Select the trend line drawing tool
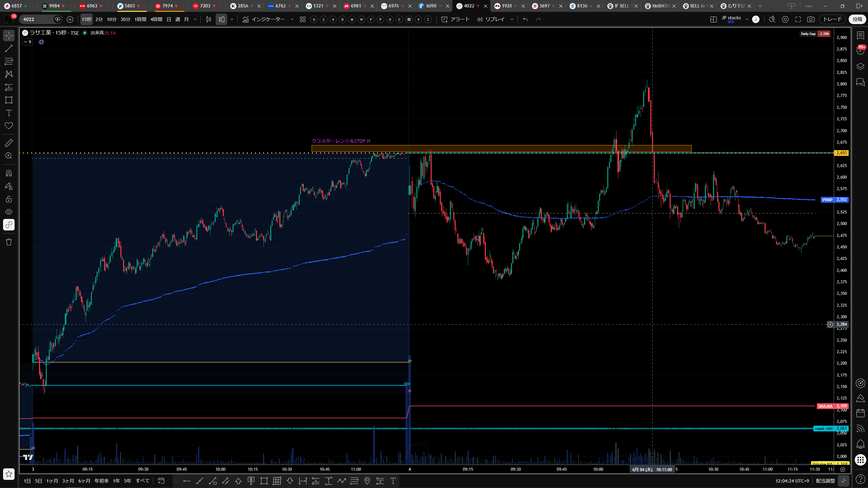 [9, 48]
